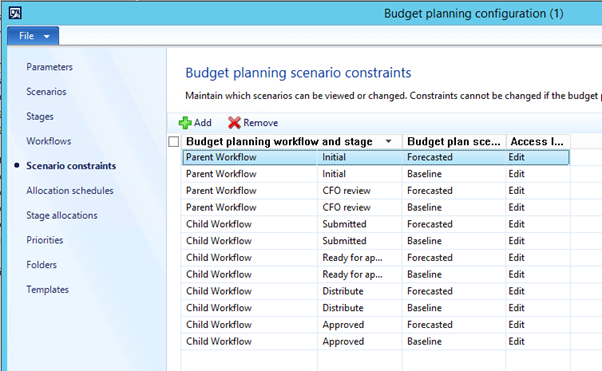Expand the workflow and stage column filter arrow
The height and width of the screenshot is (371, 602).
tap(389, 141)
